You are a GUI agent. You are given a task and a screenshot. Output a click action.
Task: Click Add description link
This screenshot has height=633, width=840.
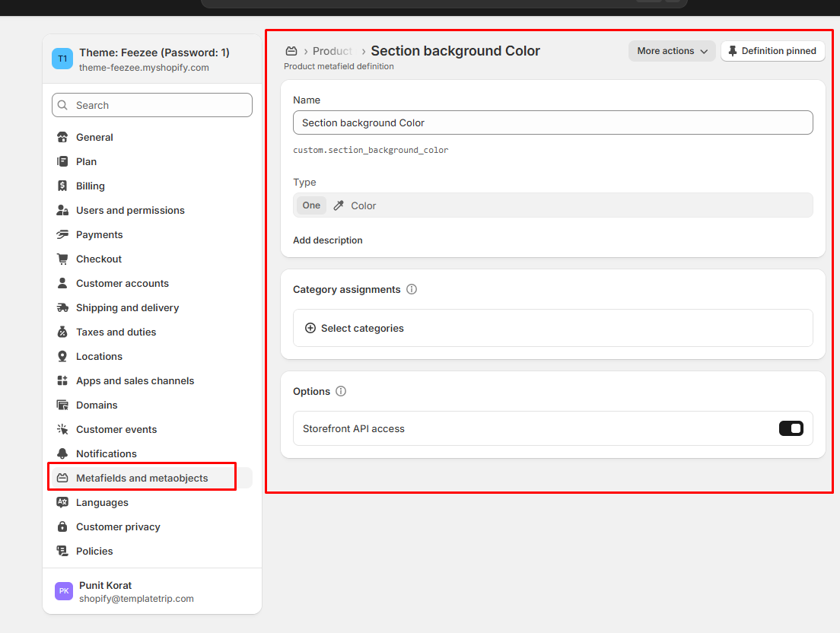(x=327, y=240)
